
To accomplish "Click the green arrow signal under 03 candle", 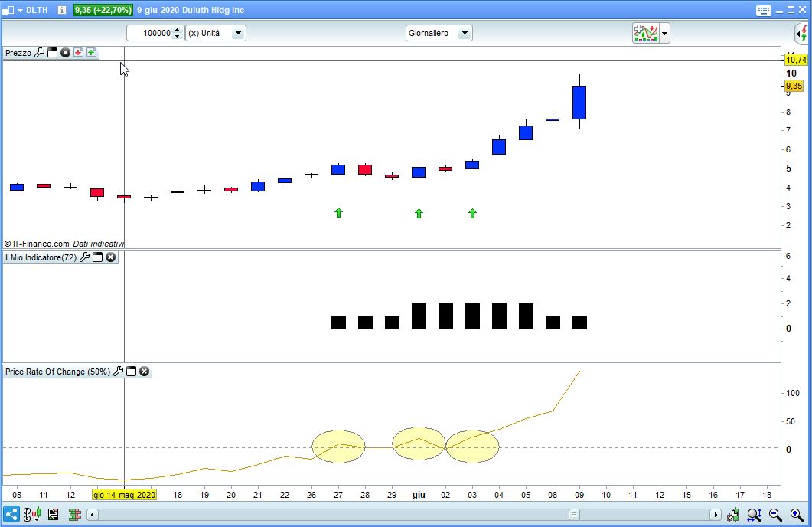I will coord(472,213).
